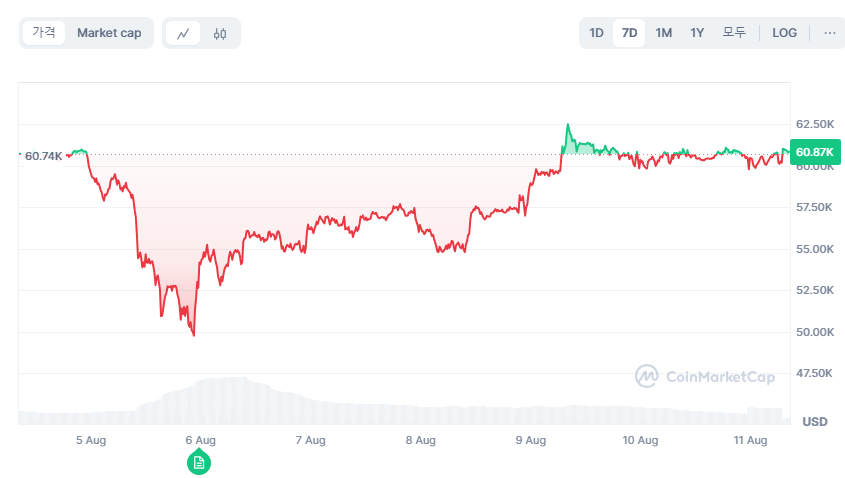
Task: Click the 11 Aug date label
Action: coord(749,440)
